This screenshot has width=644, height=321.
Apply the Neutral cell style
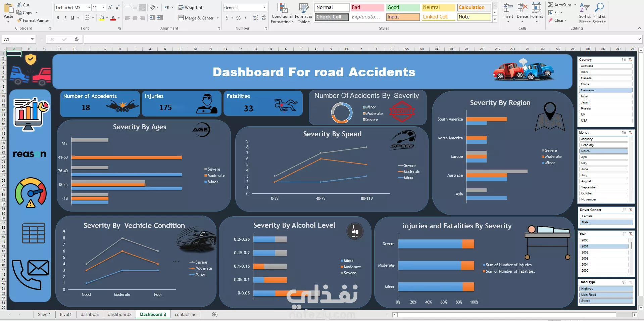click(438, 7)
